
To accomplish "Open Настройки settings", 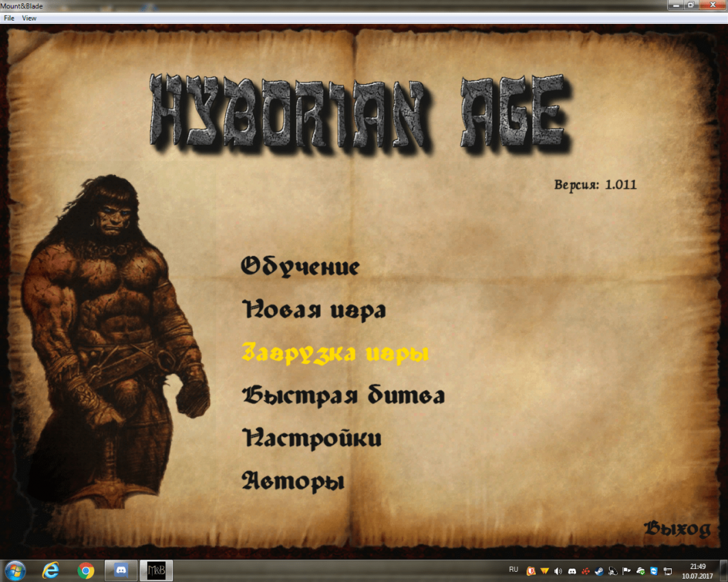I will coord(312,438).
